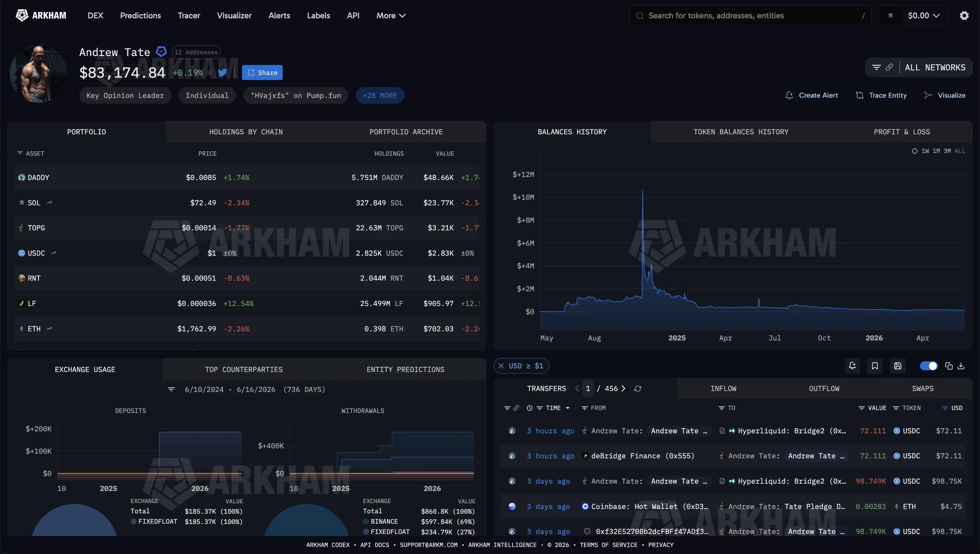
Task: Open the $0.00 wallet balance dropdown
Action: [924, 16]
